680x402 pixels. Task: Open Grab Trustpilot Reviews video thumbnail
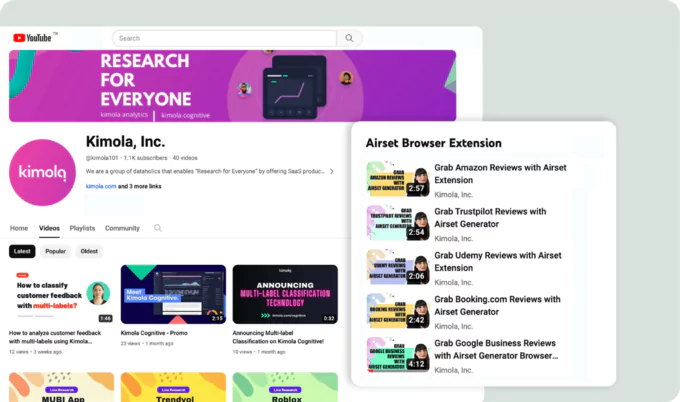pyautogui.click(x=398, y=223)
